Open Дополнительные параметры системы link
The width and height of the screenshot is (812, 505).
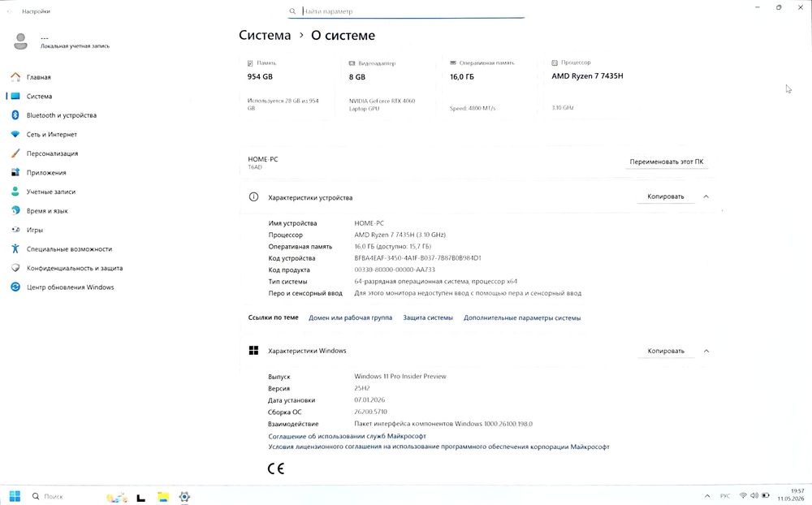pyautogui.click(x=522, y=317)
